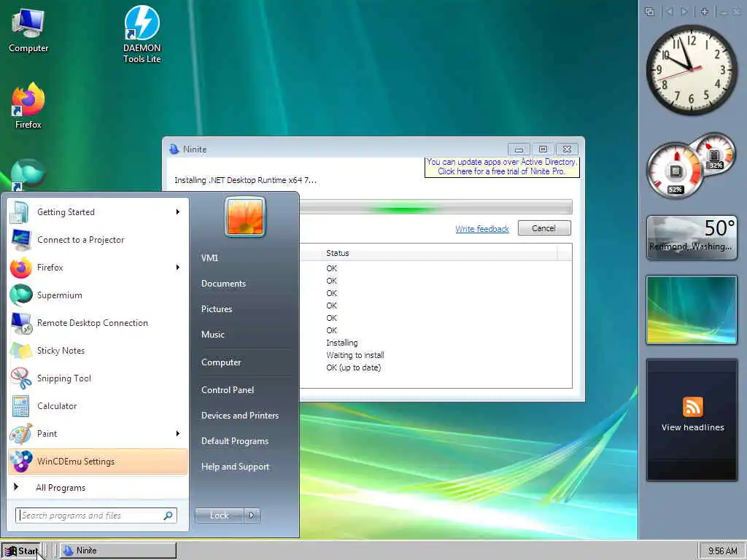Open Music from Start menu
This screenshot has height=560, width=747.
212,334
